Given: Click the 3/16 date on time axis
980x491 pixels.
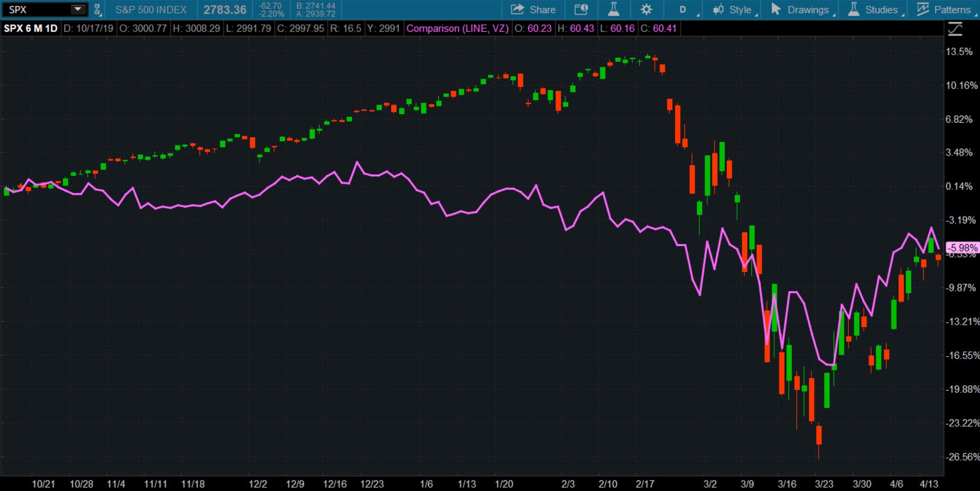Looking at the screenshot, I should [x=787, y=484].
